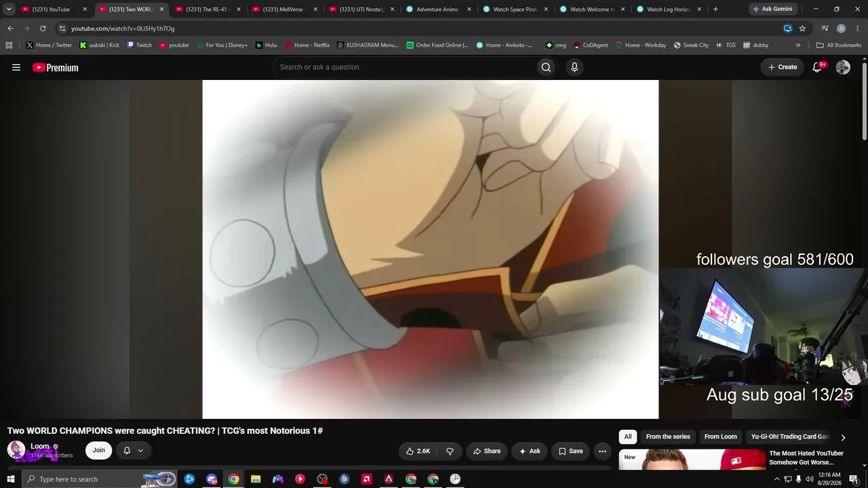This screenshot has width=868, height=488.
Task: Like the video with 2.6K likes
Action: click(x=418, y=451)
